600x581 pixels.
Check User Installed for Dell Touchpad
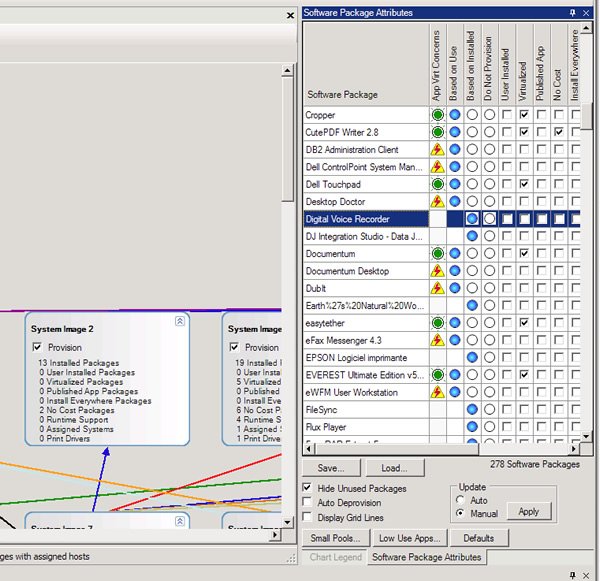point(507,184)
